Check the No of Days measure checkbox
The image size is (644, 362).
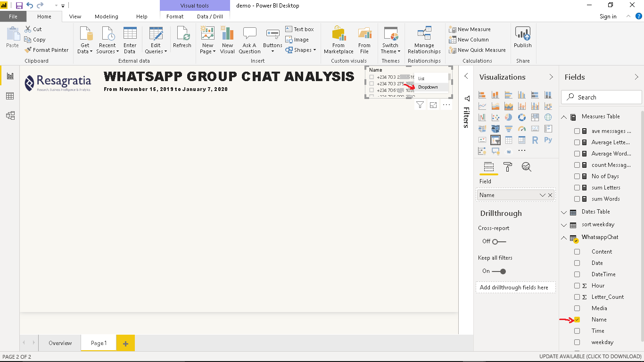pos(577,176)
